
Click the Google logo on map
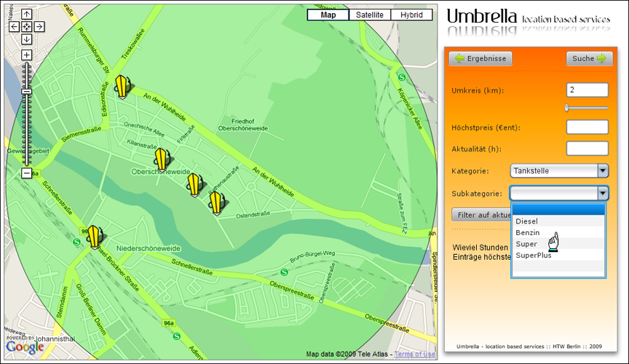[25, 347]
